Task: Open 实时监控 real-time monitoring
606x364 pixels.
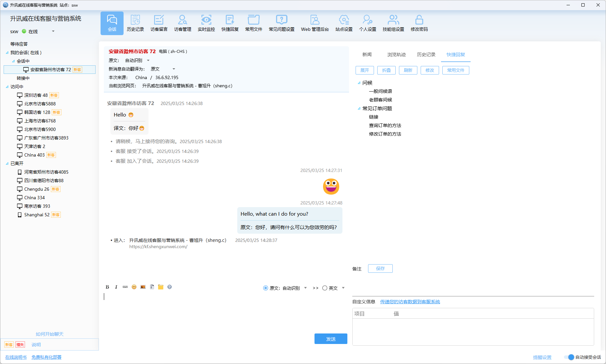Action: tap(206, 23)
